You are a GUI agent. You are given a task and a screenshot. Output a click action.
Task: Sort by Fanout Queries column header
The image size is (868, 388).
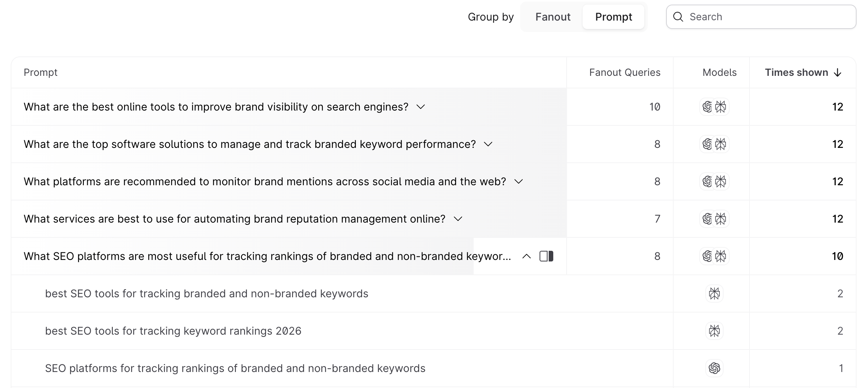click(x=625, y=72)
